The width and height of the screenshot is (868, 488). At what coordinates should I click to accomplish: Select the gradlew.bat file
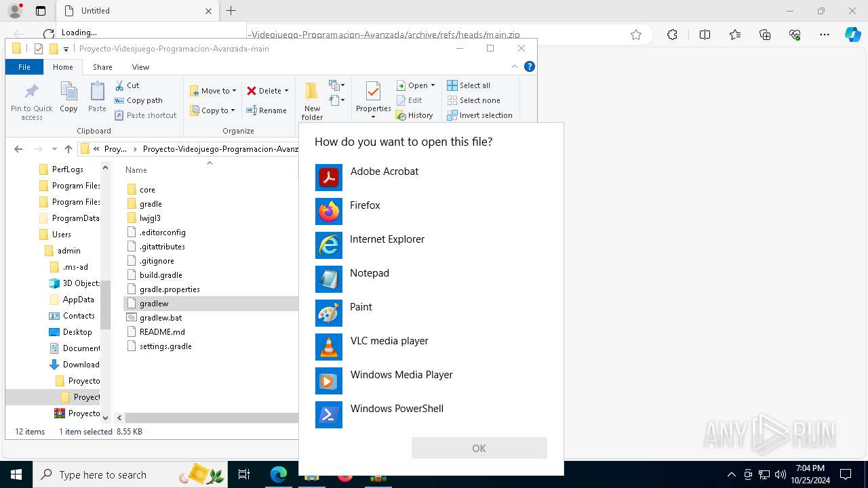coord(161,318)
